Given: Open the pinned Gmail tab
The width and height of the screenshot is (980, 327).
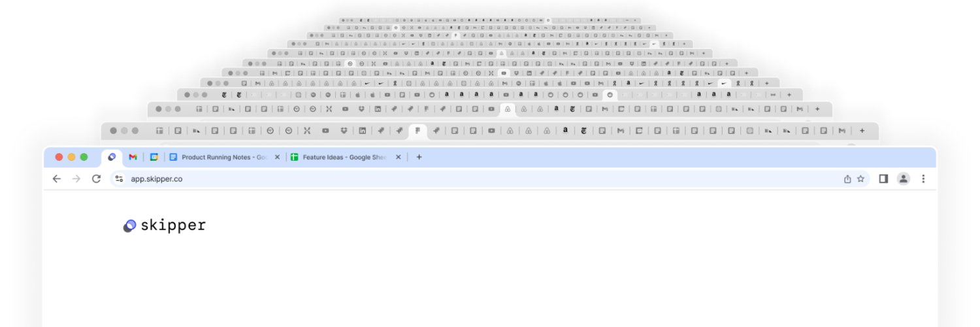Looking at the screenshot, I should click(x=133, y=157).
